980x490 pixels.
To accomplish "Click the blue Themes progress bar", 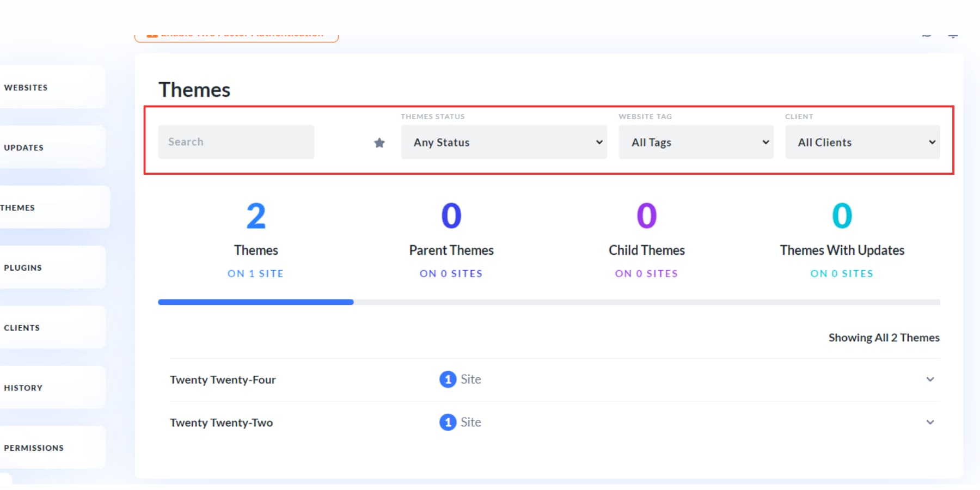I will point(255,302).
